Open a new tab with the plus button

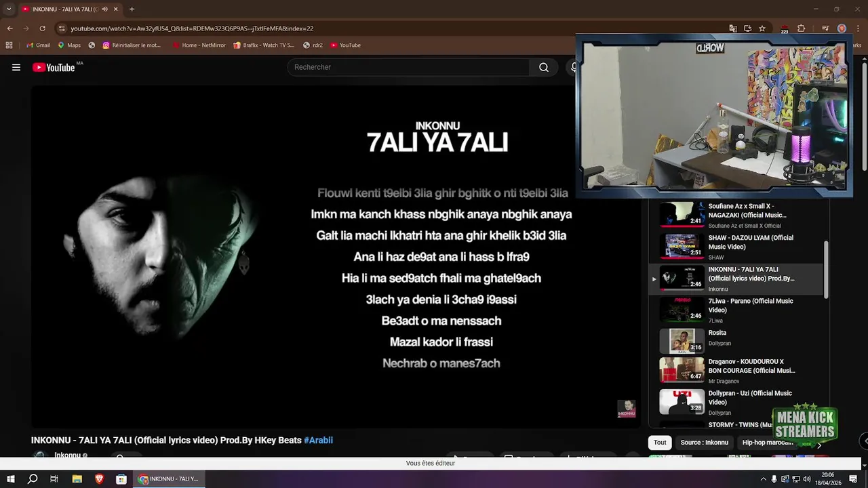(x=132, y=9)
